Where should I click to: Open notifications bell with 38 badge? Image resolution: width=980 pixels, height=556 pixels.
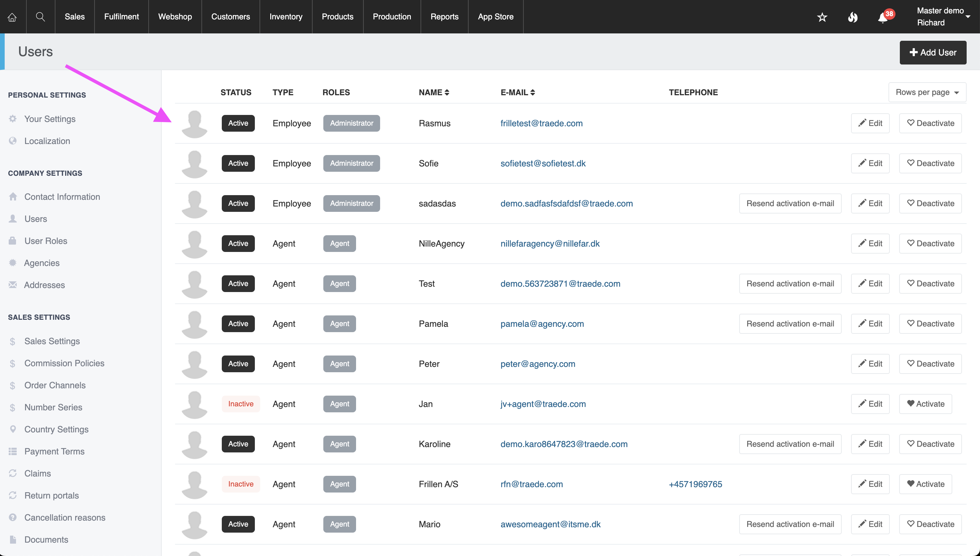tap(883, 18)
